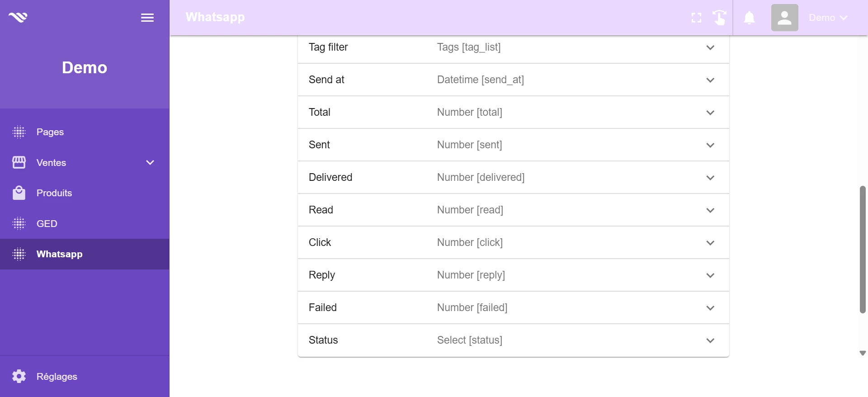The height and width of the screenshot is (397, 868).
Task: Click the Ventes store icon
Action: [x=19, y=162]
